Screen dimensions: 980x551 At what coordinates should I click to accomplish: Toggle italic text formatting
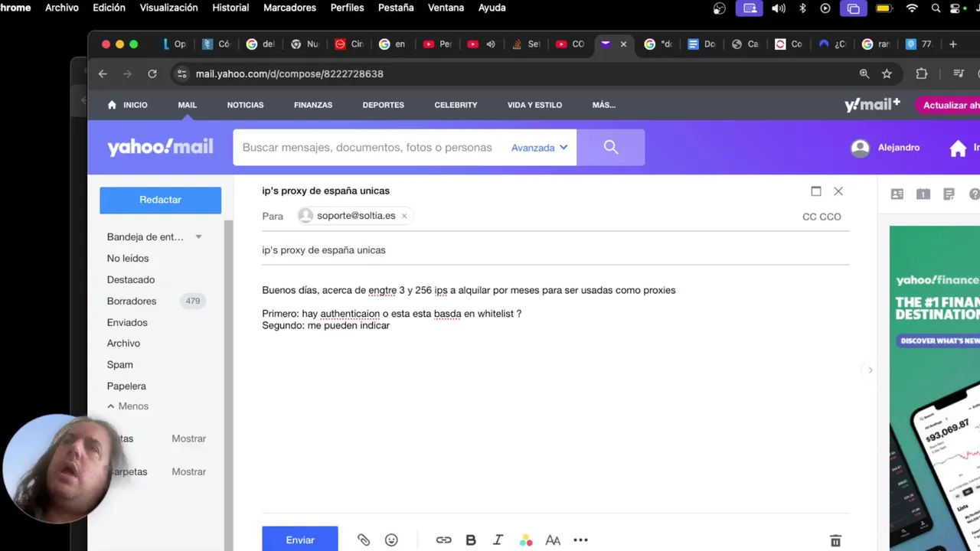tap(498, 540)
